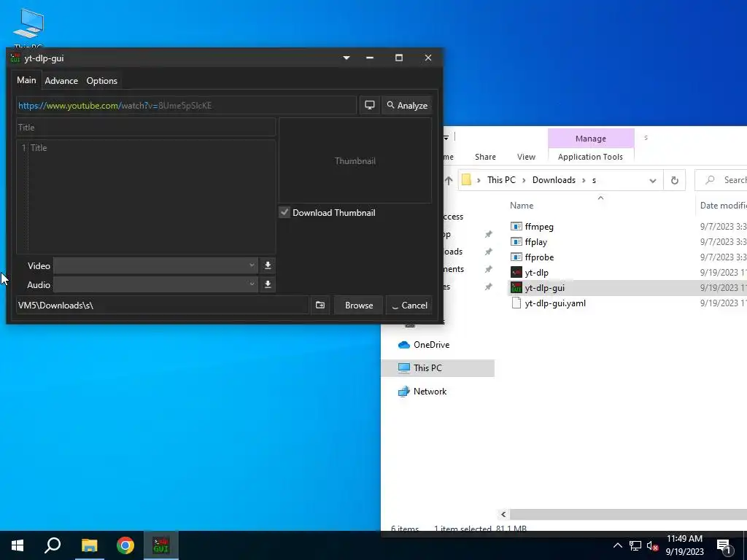Viewport: 747px width, 560px height.
Task: Go to Downloads in the address breadcrumb
Action: click(x=554, y=180)
